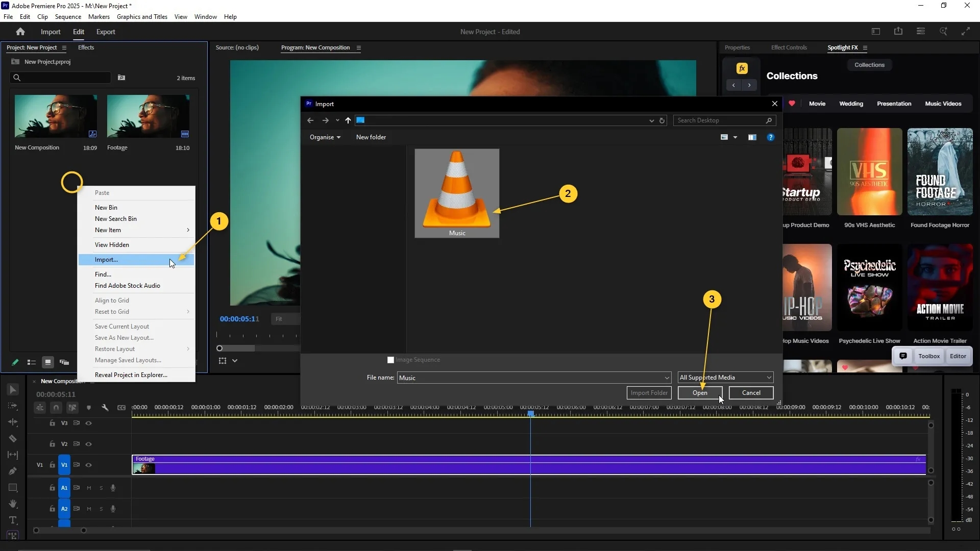Open the Program monitor Fit zoom dropdown

[285, 319]
